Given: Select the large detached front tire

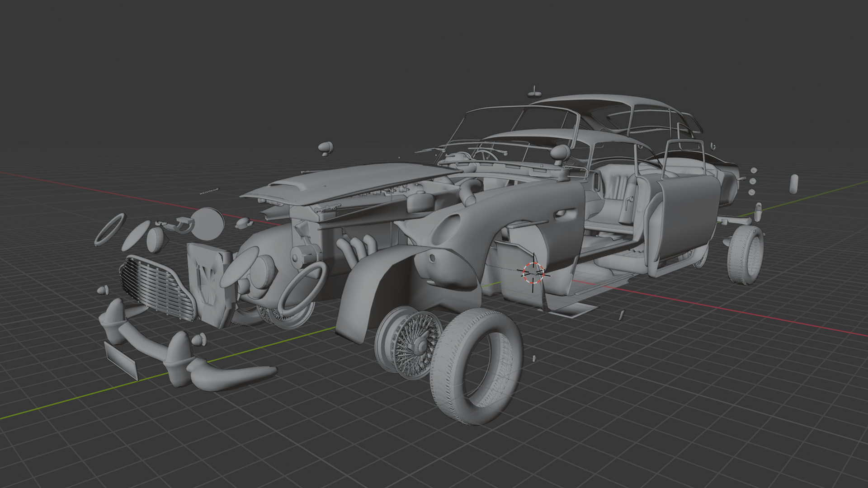Looking at the screenshot, I should pyautogui.click(x=476, y=367).
